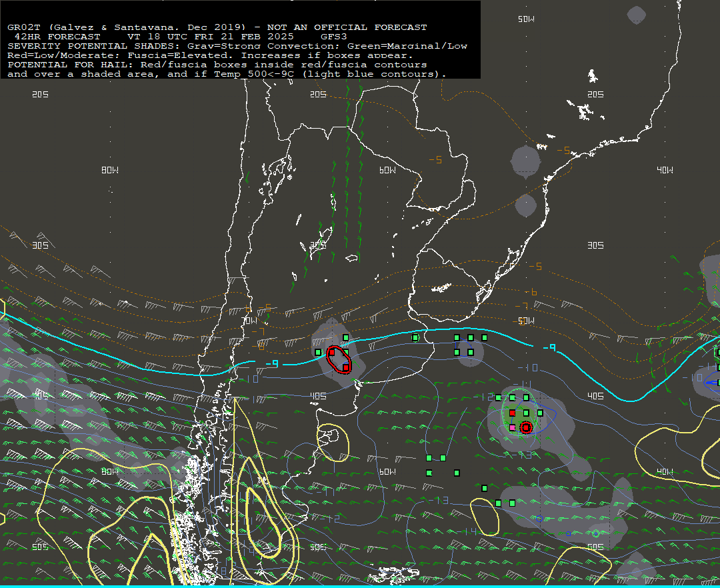Click the '40W' label north of 30S
720x588 pixels.
tap(665, 170)
